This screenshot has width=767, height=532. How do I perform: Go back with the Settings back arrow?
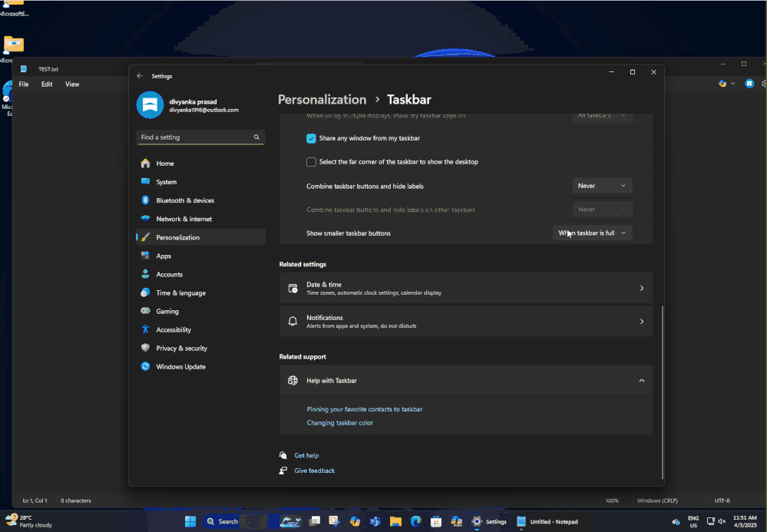coord(140,76)
